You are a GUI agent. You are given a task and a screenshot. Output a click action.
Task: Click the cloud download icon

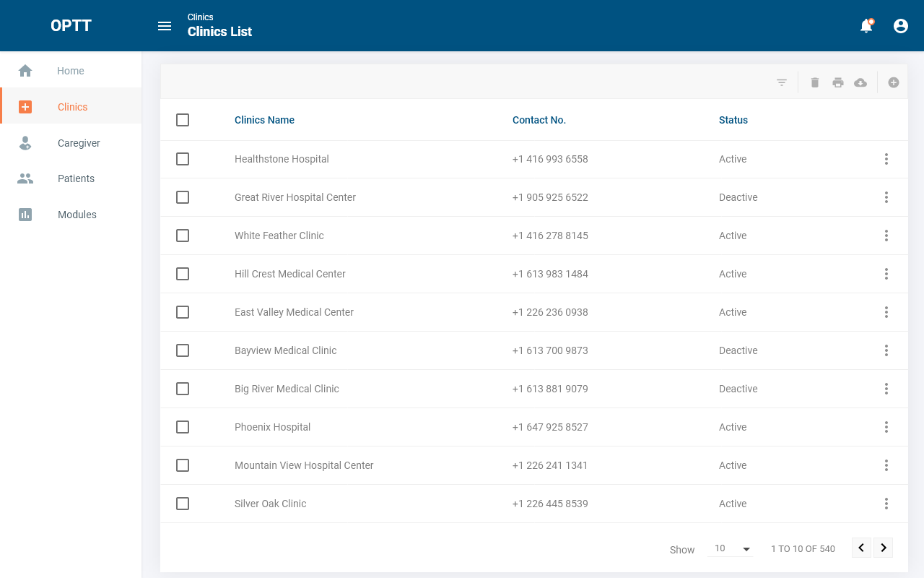[860, 82]
